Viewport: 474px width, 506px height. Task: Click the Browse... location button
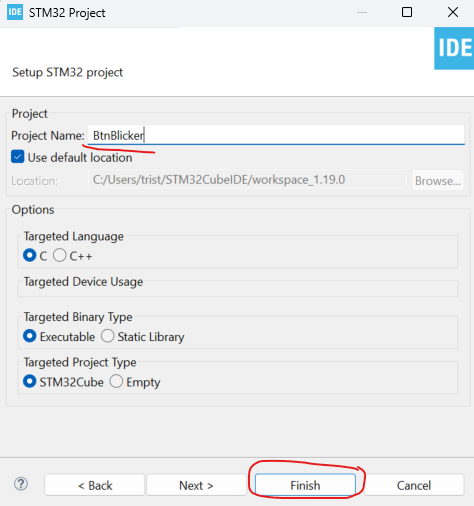[x=438, y=180]
